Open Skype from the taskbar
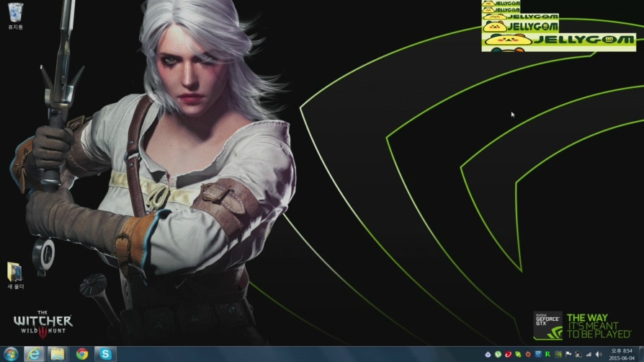Viewport: 644px width, 362px height. point(105,354)
